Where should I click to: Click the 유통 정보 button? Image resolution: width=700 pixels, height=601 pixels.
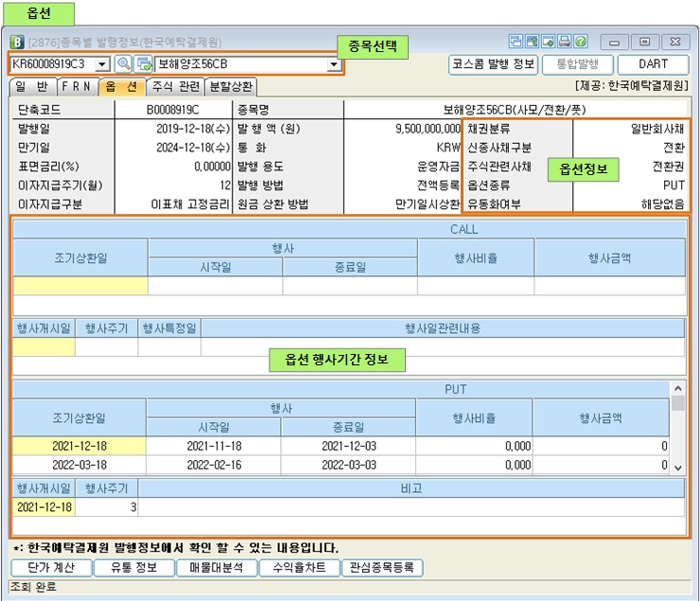point(134,568)
